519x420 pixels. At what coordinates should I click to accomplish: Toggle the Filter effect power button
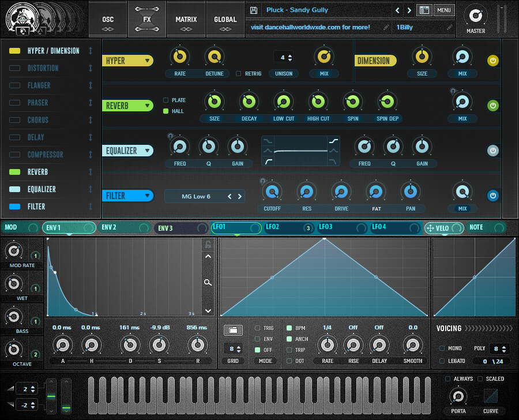[493, 196]
